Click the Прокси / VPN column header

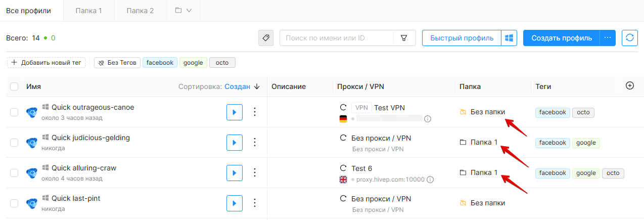click(x=361, y=86)
